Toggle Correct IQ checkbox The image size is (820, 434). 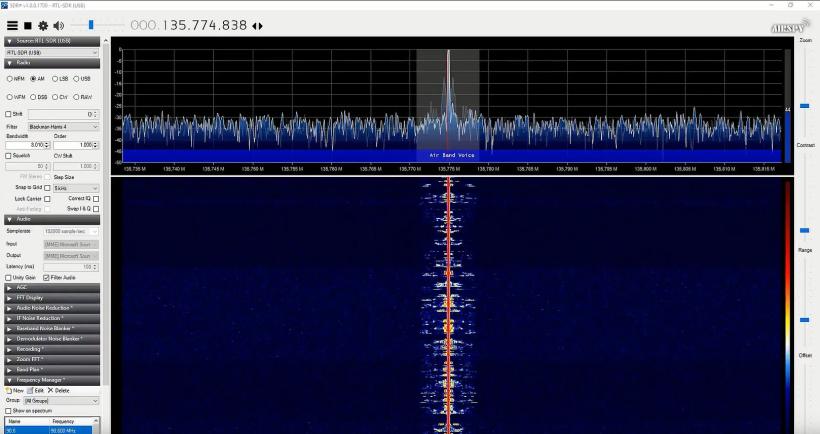coord(96,199)
